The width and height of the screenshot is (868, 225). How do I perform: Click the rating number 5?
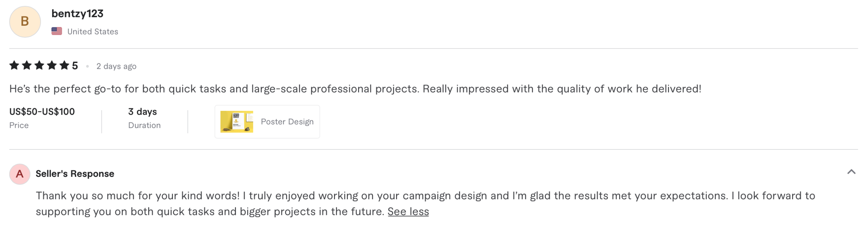[x=76, y=65]
